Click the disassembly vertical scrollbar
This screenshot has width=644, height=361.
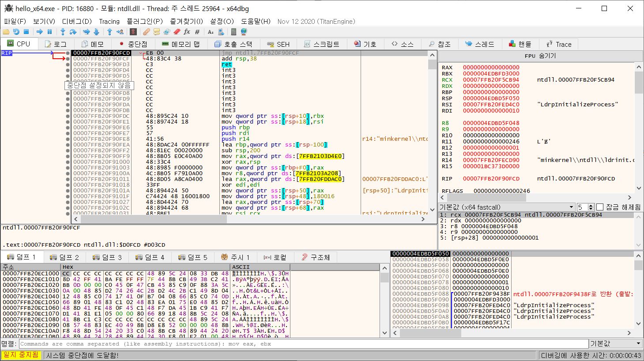[x=432, y=132]
